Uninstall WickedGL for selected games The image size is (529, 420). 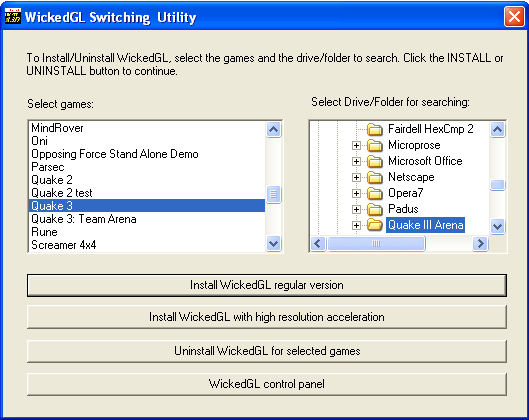point(267,351)
